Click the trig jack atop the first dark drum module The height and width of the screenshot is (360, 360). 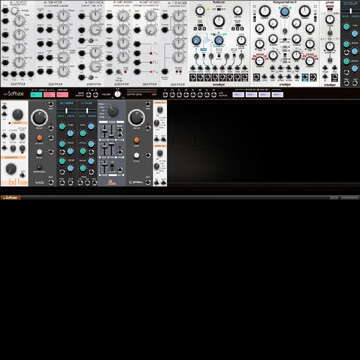(51, 105)
